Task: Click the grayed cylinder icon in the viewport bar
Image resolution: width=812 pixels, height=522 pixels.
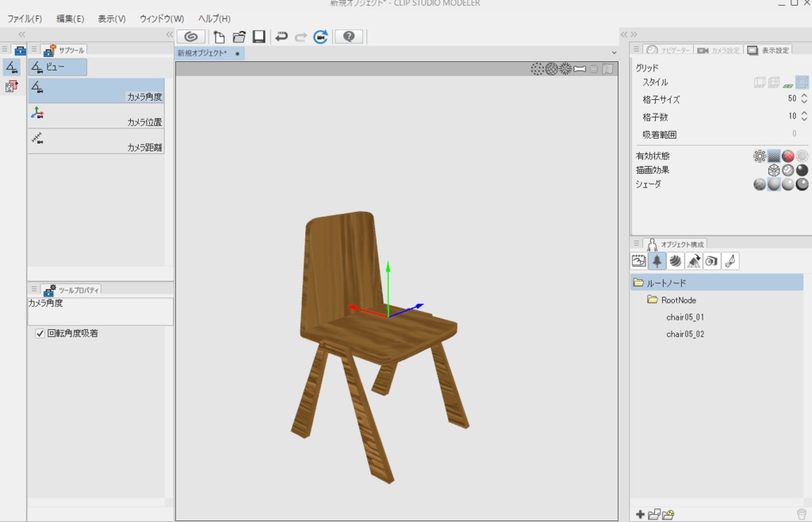Action: click(x=594, y=69)
